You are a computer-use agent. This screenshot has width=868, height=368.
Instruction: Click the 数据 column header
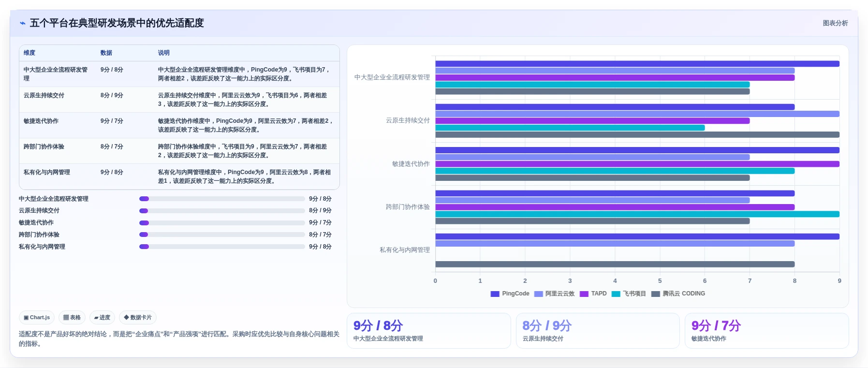(x=106, y=53)
